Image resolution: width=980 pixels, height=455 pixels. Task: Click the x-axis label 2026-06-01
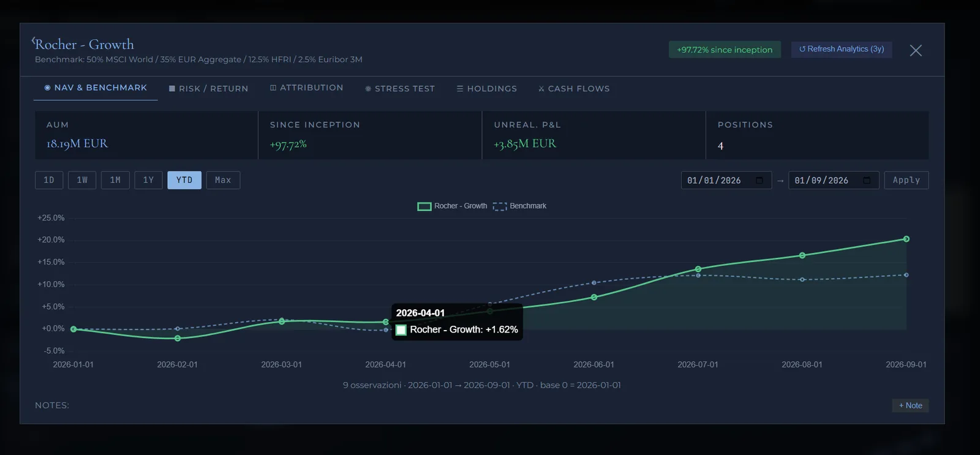click(x=594, y=364)
